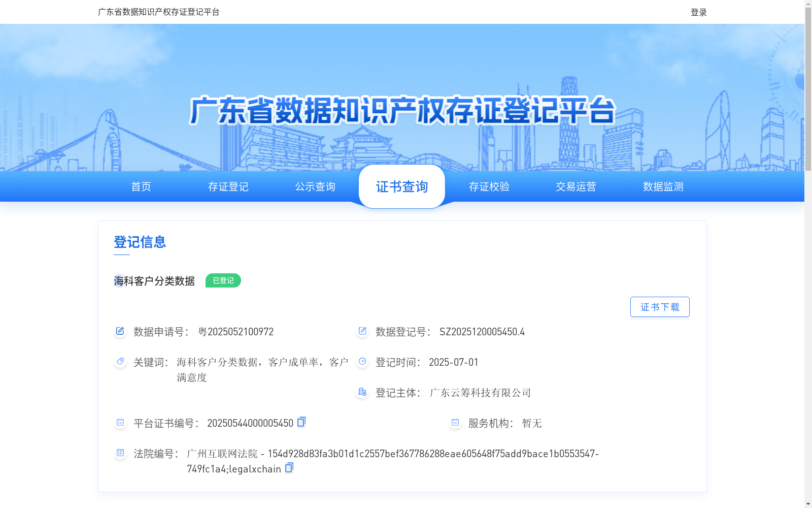The width and height of the screenshot is (812, 508).
Task: Click scrollbar down arrow
Action: pyautogui.click(x=808, y=504)
